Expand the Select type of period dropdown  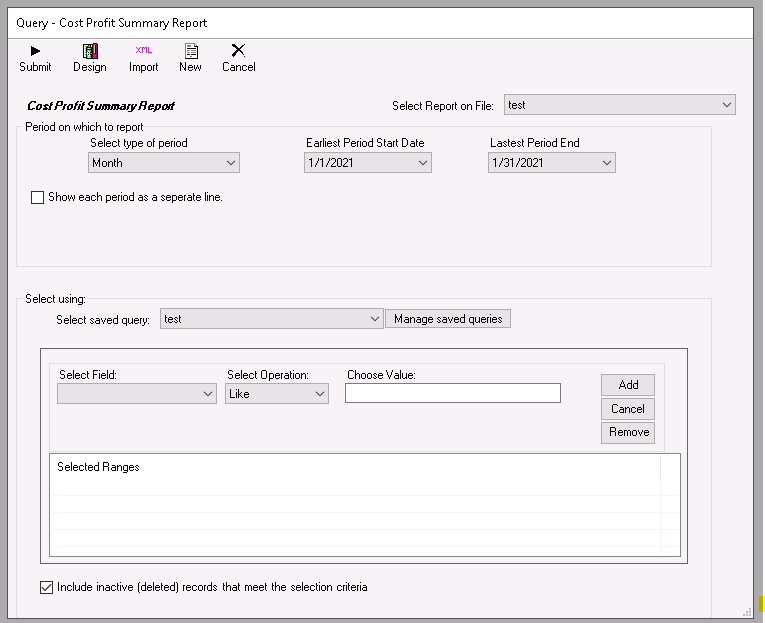point(164,163)
